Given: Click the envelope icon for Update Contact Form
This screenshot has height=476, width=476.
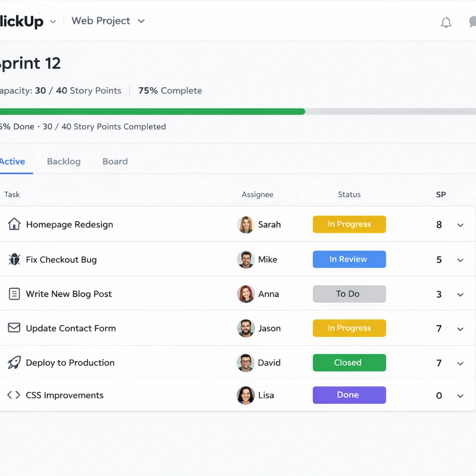Looking at the screenshot, I should 14,328.
